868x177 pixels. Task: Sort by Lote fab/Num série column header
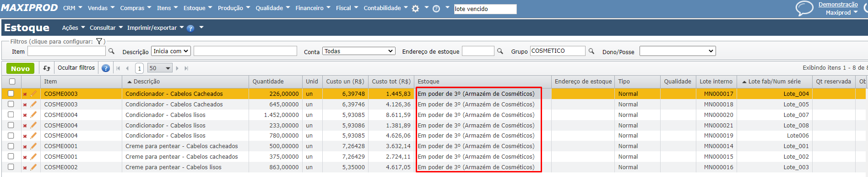[x=774, y=82]
